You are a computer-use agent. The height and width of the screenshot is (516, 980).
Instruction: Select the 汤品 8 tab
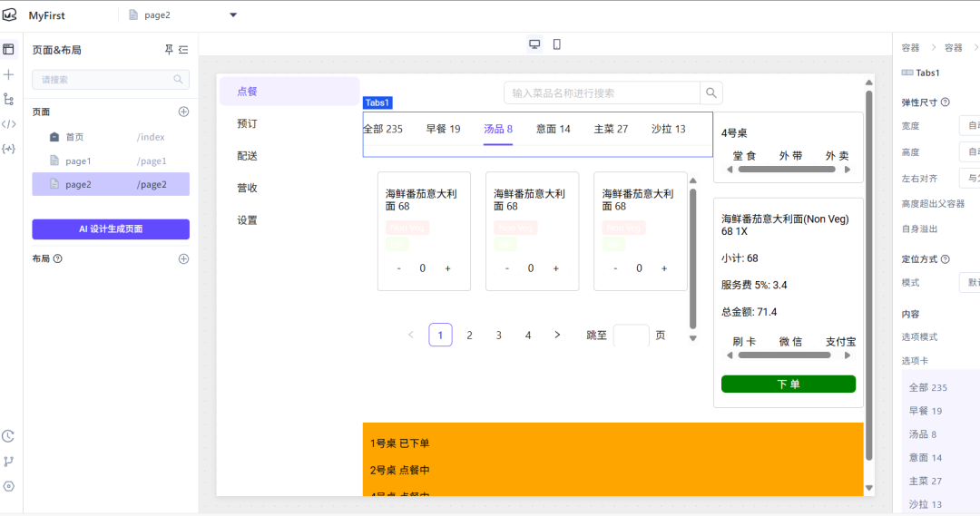point(498,130)
